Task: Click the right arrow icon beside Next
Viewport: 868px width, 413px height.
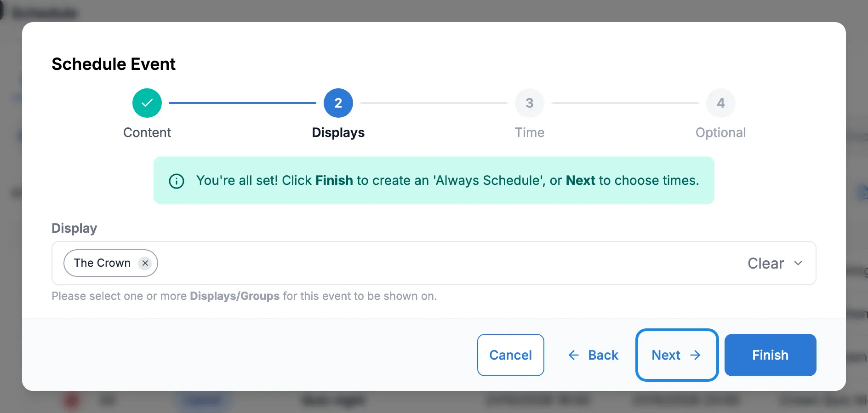Action: (696, 355)
